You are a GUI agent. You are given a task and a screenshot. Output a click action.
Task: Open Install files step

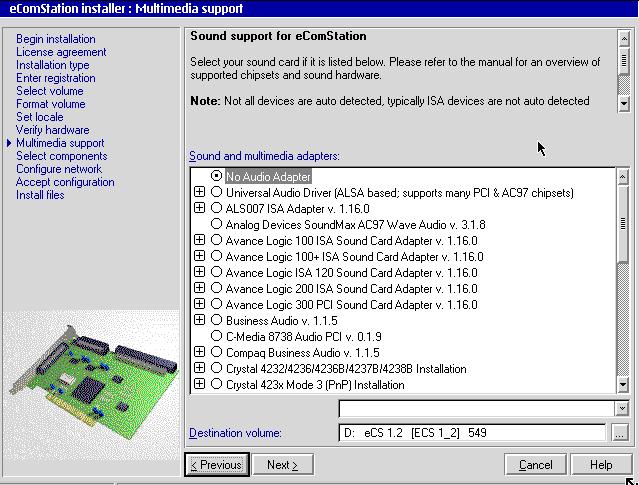pos(40,195)
